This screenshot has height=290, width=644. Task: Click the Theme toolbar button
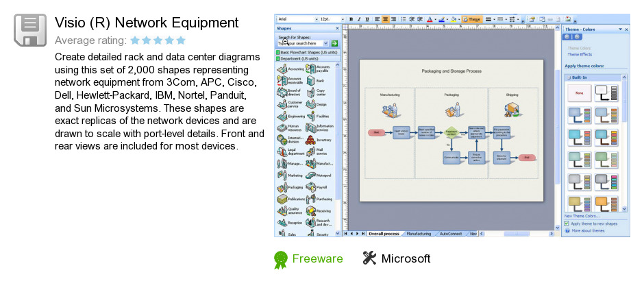471,19
